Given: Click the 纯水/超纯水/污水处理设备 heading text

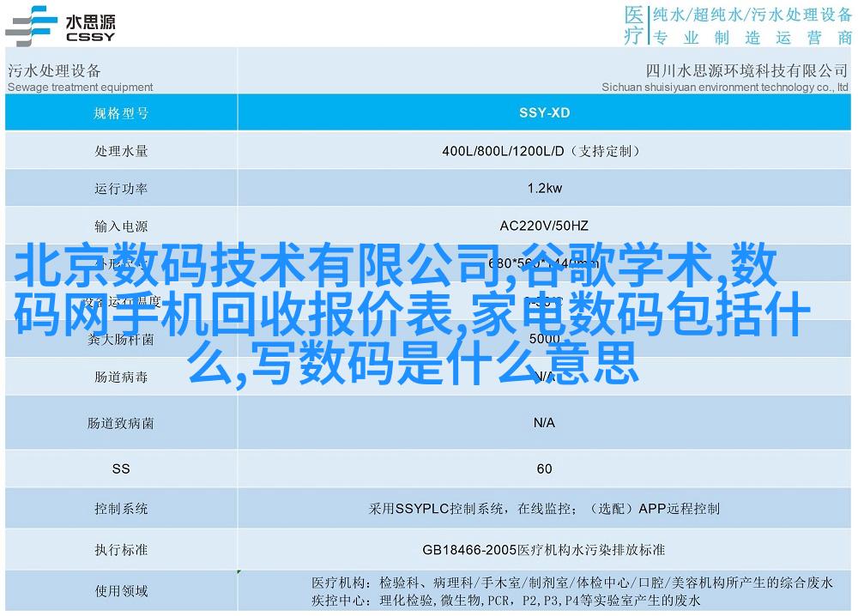Looking at the screenshot, I should click(x=752, y=15).
